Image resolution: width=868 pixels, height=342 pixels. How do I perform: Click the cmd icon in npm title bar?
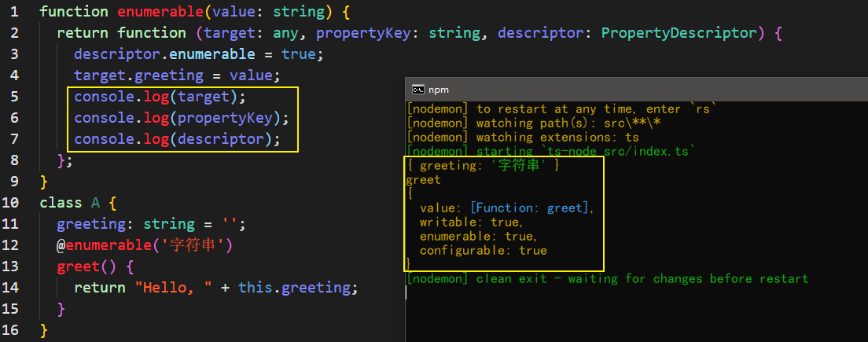click(x=418, y=90)
